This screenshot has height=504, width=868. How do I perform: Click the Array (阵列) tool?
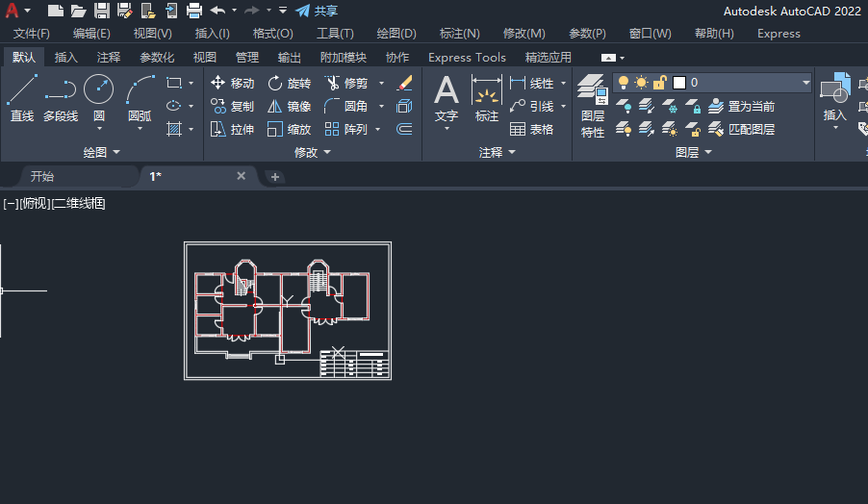tap(346, 129)
